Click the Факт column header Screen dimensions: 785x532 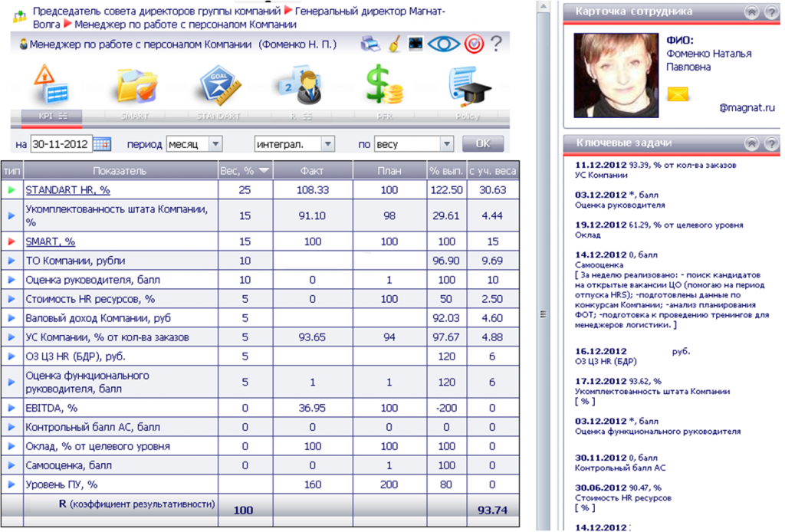tap(313, 171)
